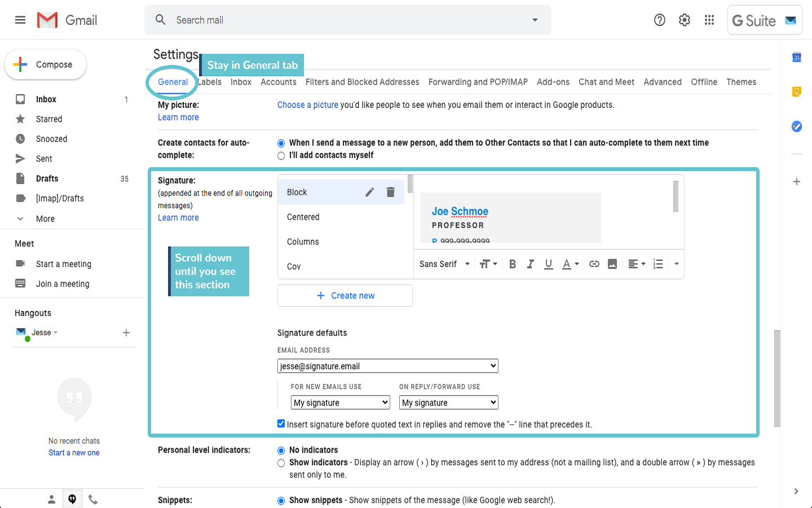This screenshot has height=508, width=812.
Task: Open the settings gear menu
Action: [684, 20]
